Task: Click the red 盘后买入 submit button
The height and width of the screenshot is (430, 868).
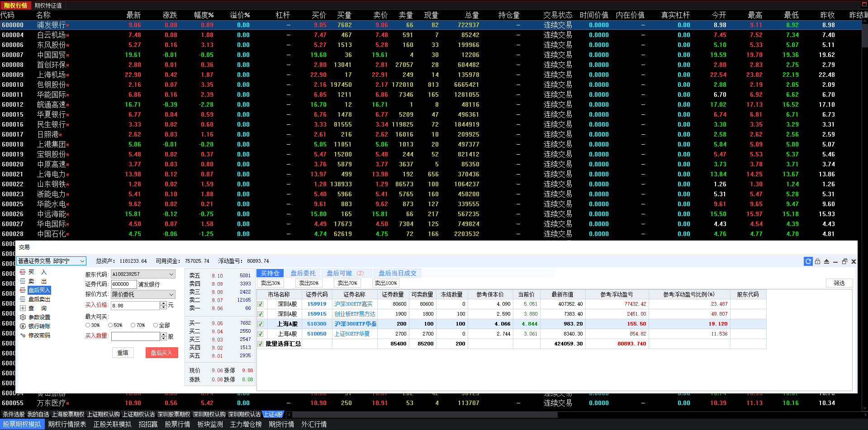Action: (x=161, y=353)
